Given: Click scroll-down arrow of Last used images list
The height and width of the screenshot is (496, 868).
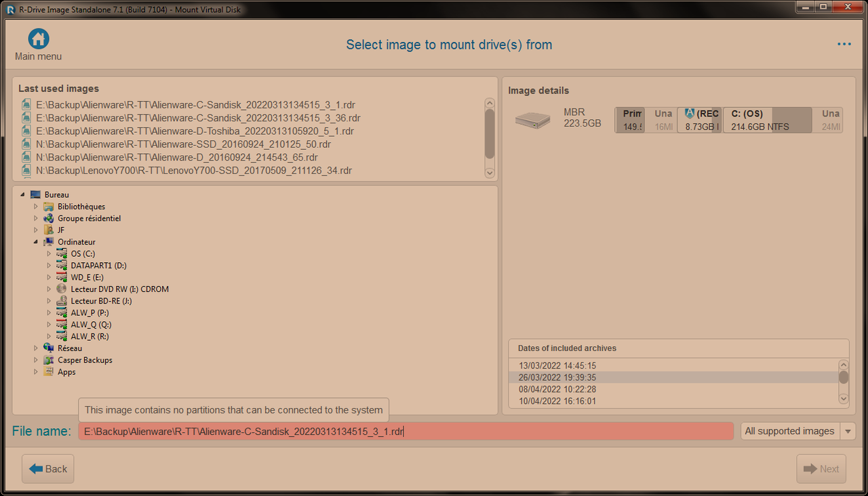Looking at the screenshot, I should click(x=490, y=173).
